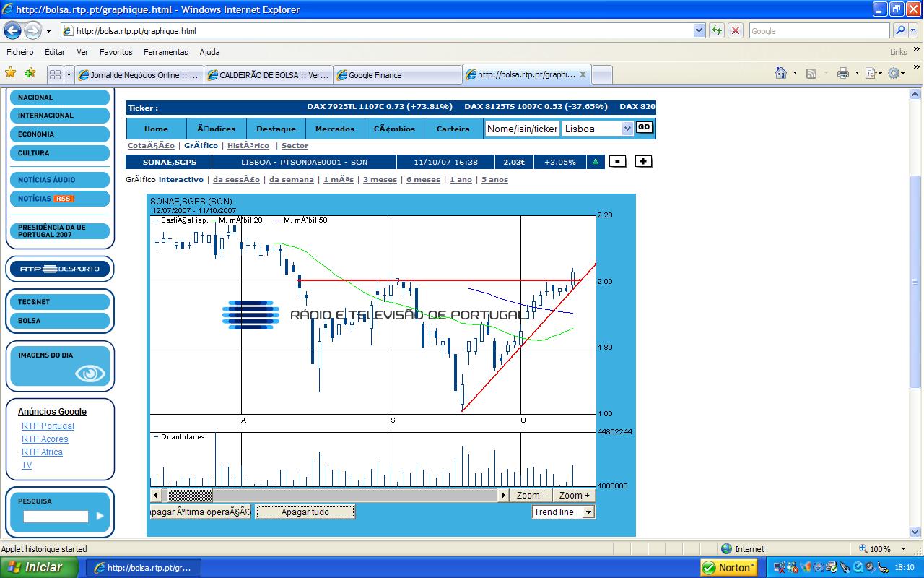
Task: Open the tab list dropdown arrow
Action: tap(69, 74)
